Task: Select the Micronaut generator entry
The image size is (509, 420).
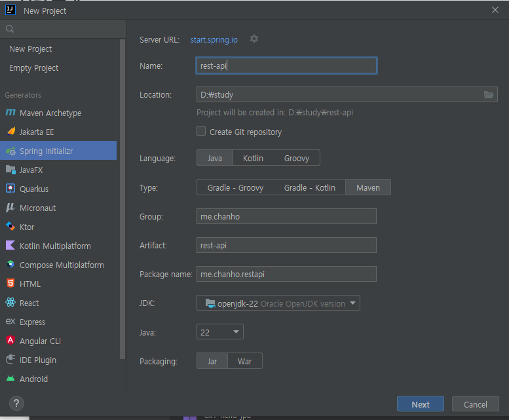Action: click(x=58, y=208)
